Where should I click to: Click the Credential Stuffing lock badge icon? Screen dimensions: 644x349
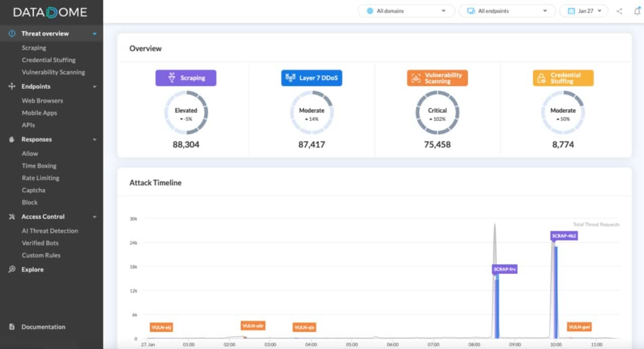coord(542,78)
